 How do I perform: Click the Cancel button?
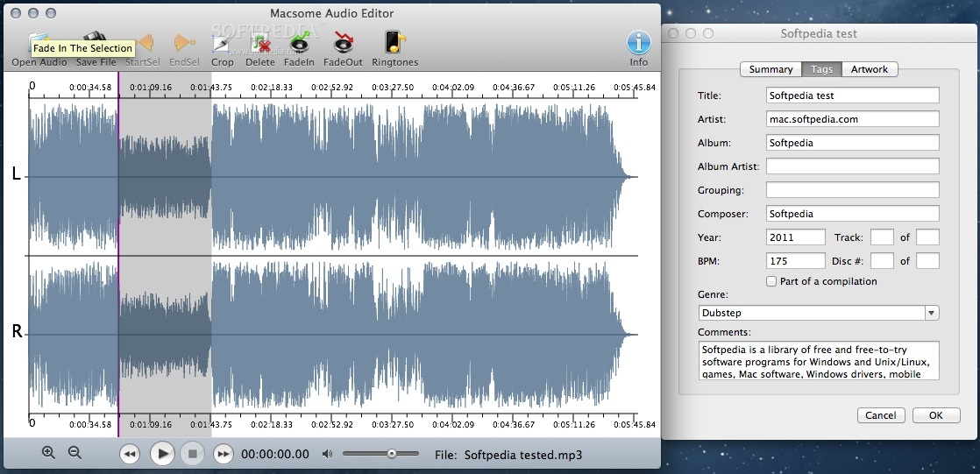[x=881, y=415]
